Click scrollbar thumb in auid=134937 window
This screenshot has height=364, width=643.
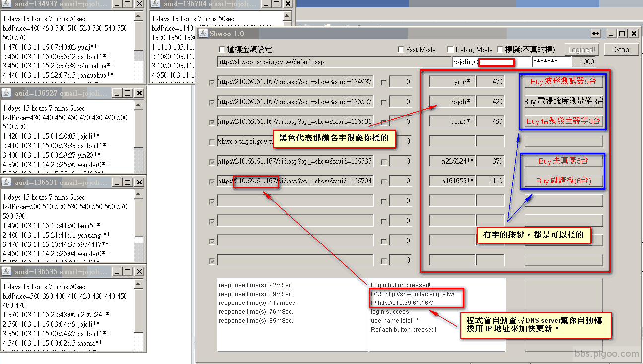tap(139, 36)
